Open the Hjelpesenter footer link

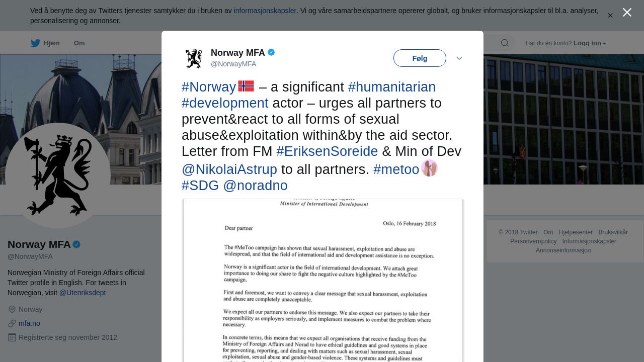click(576, 232)
